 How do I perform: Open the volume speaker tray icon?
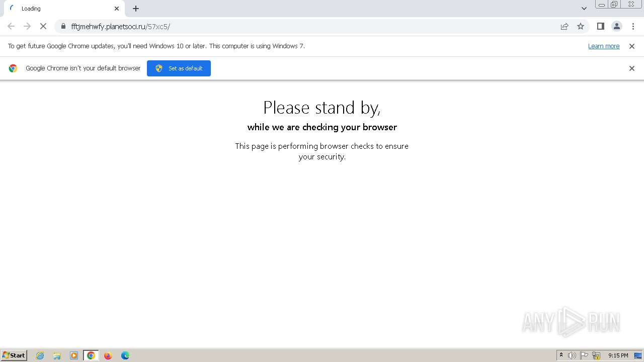click(x=572, y=355)
